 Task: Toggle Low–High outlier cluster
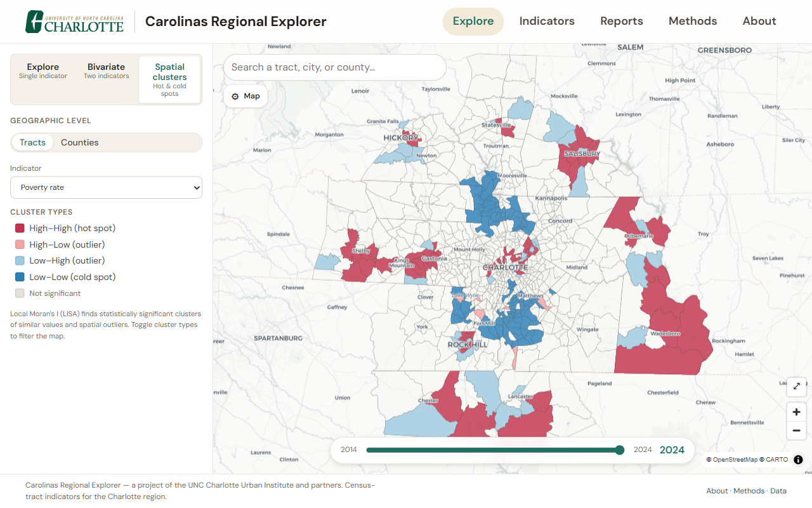(x=60, y=260)
